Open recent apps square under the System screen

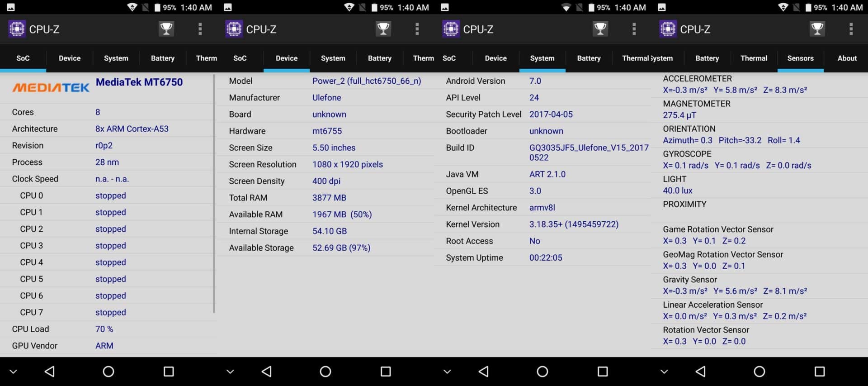coord(603,372)
